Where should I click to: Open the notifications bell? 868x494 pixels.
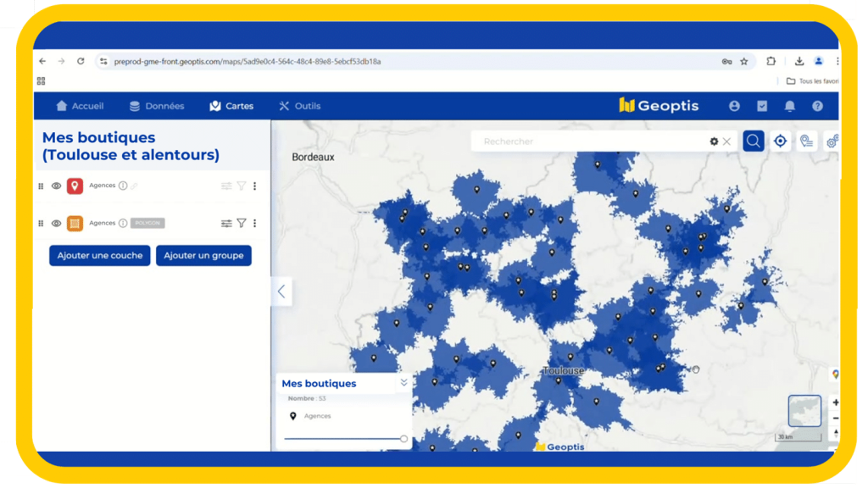(x=789, y=106)
